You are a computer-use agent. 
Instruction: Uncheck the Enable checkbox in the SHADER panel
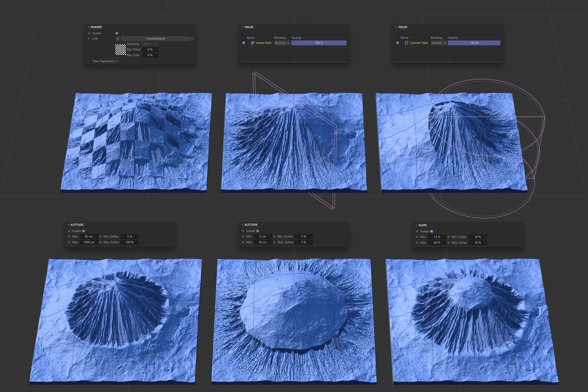[x=117, y=33]
